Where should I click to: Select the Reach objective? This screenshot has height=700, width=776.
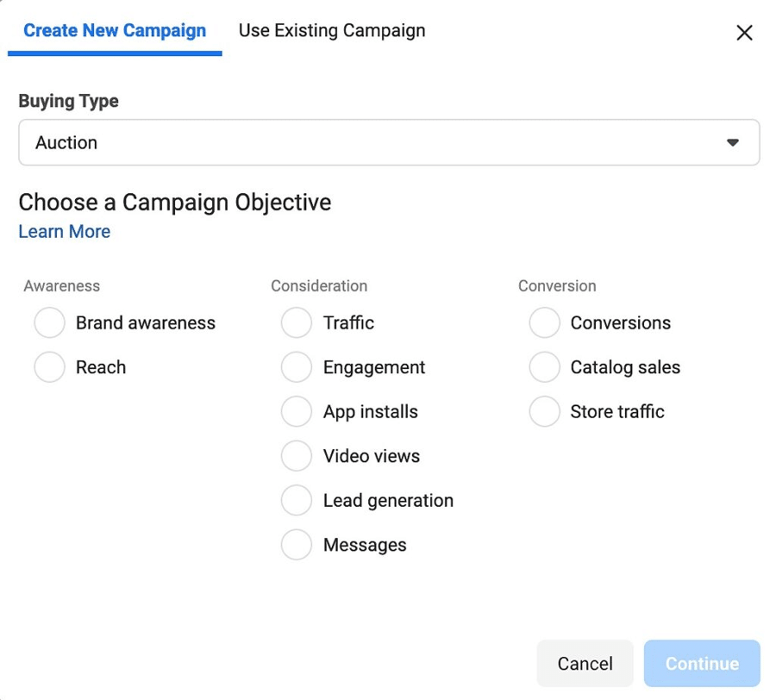[x=49, y=367]
